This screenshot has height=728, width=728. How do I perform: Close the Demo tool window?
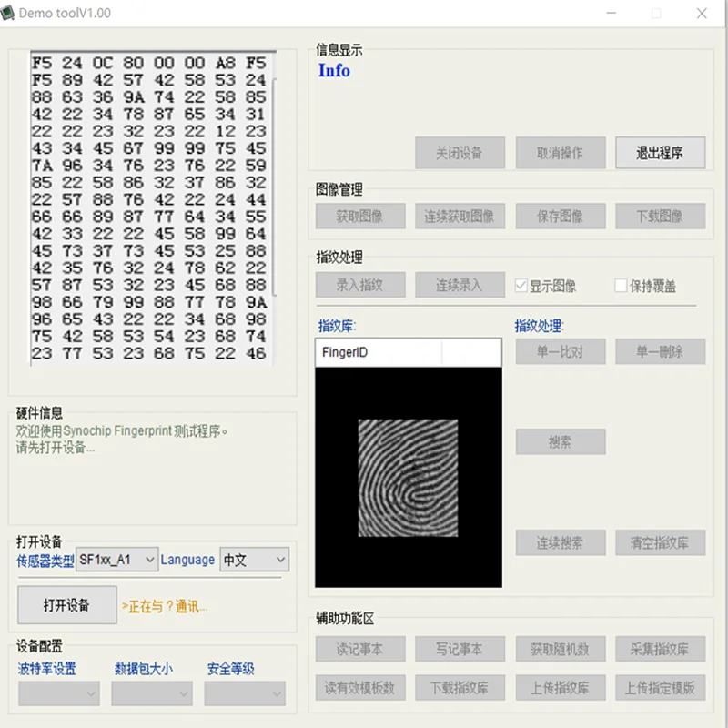click(702, 13)
